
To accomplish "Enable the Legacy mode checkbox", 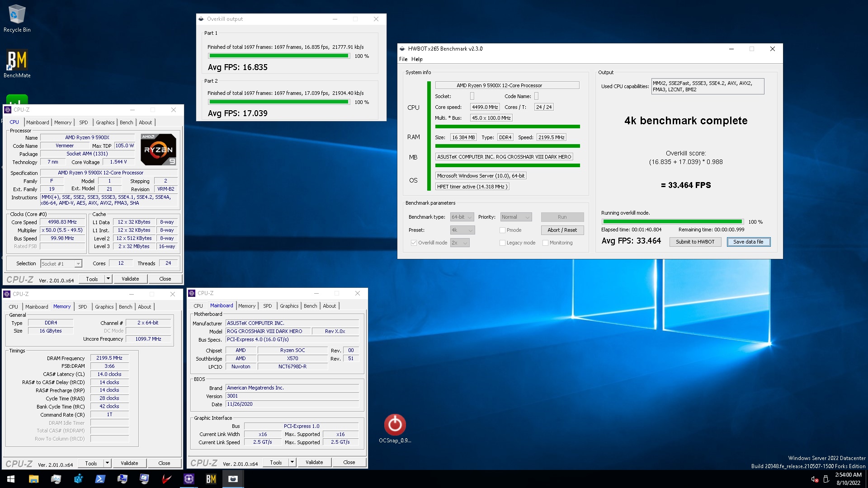I will click(502, 243).
